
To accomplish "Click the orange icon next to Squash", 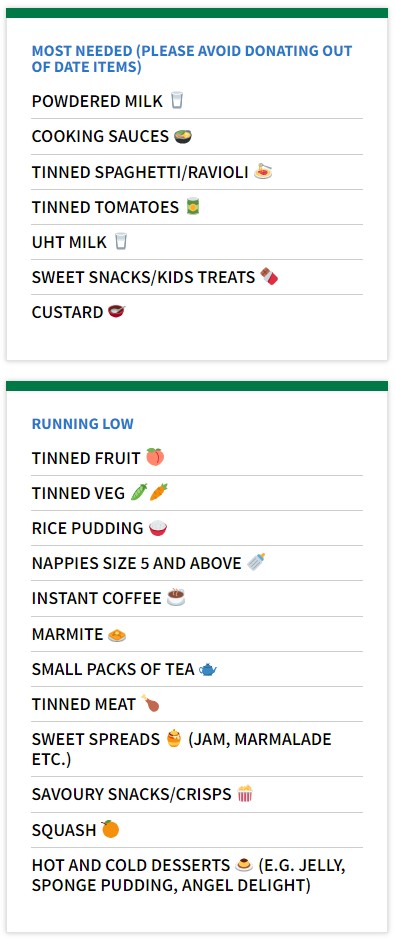I will pos(110,828).
